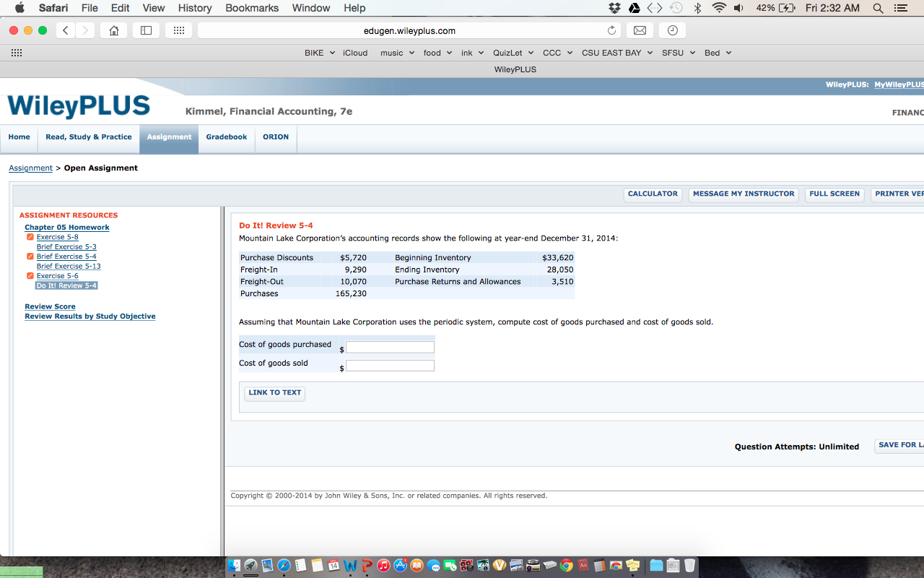Screen dimensions: 924x578
Task: Open Review Results by Study Objective link
Action: tap(90, 316)
